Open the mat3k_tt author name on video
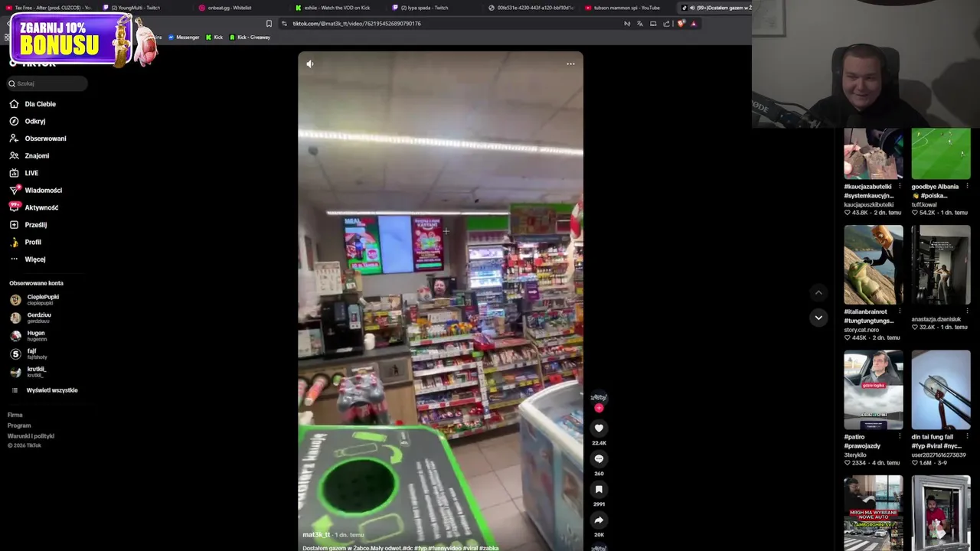The height and width of the screenshot is (551, 980). coord(316,535)
